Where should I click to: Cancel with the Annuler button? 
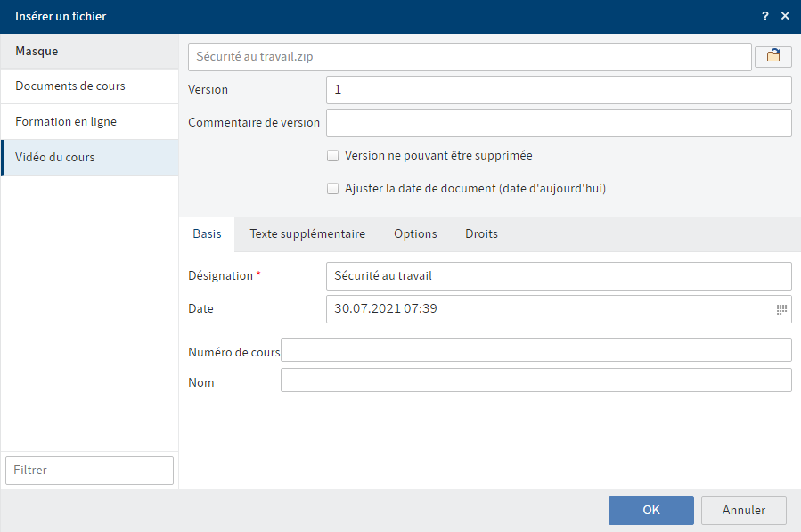click(x=743, y=510)
